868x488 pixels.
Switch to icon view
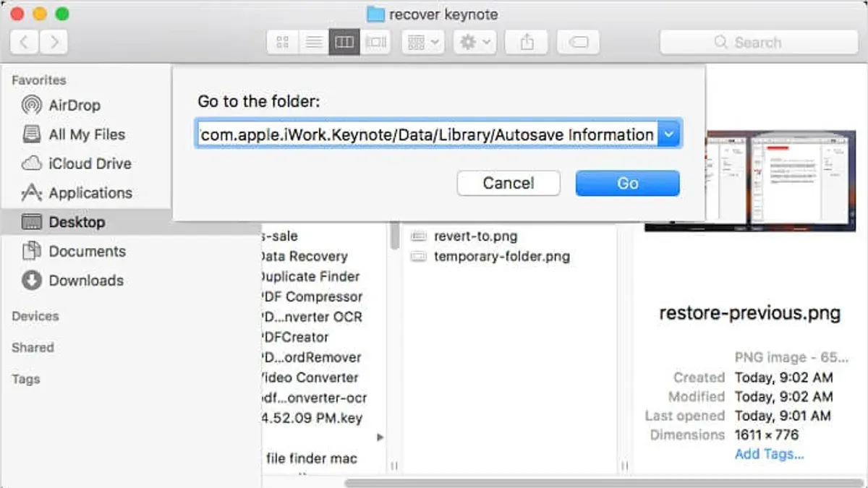[x=283, y=42]
